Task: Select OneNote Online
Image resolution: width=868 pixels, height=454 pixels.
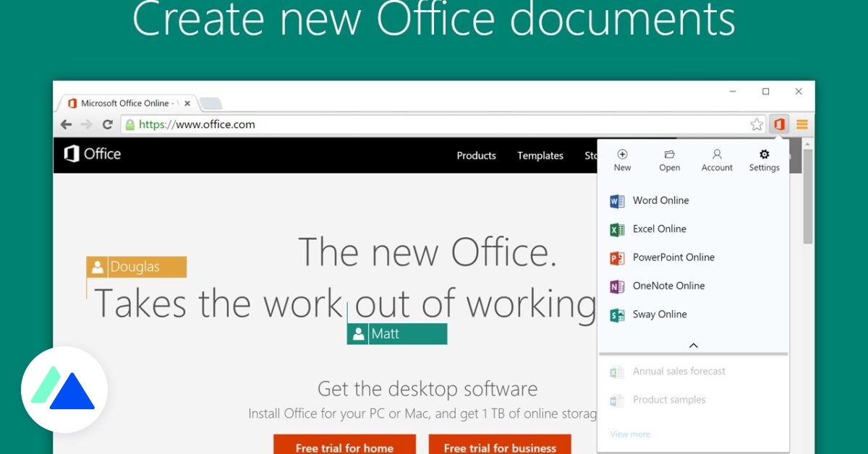Action: 668,286
